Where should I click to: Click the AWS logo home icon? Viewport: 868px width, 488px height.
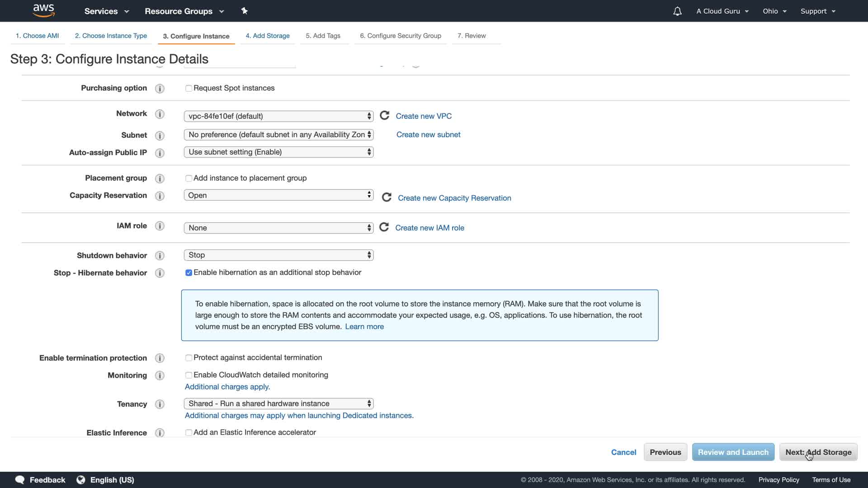44,11
